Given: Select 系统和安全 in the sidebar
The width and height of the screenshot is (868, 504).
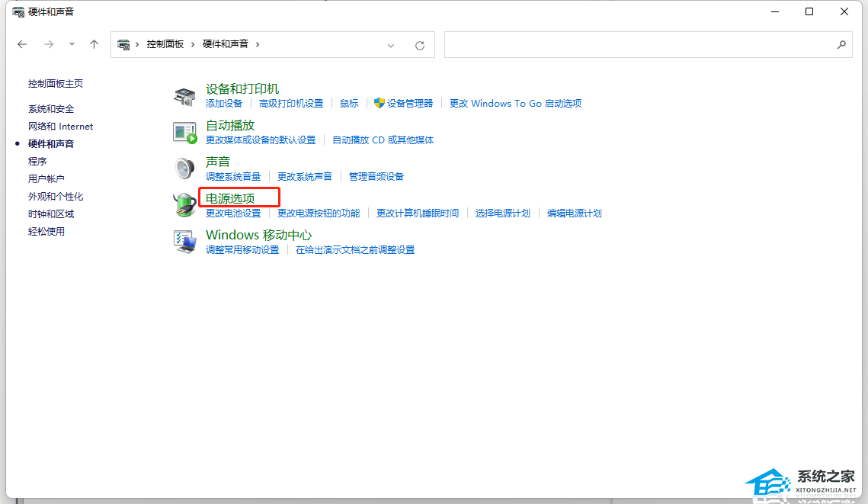Looking at the screenshot, I should [51, 108].
